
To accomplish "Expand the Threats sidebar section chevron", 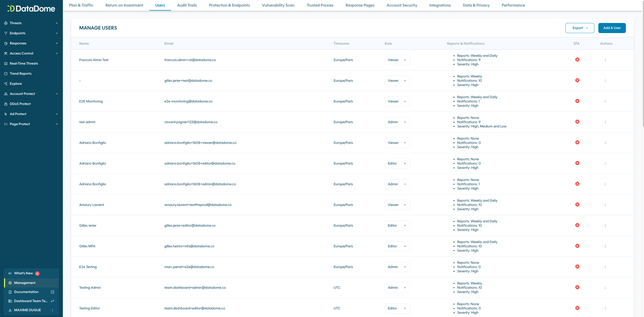I will click(57, 23).
